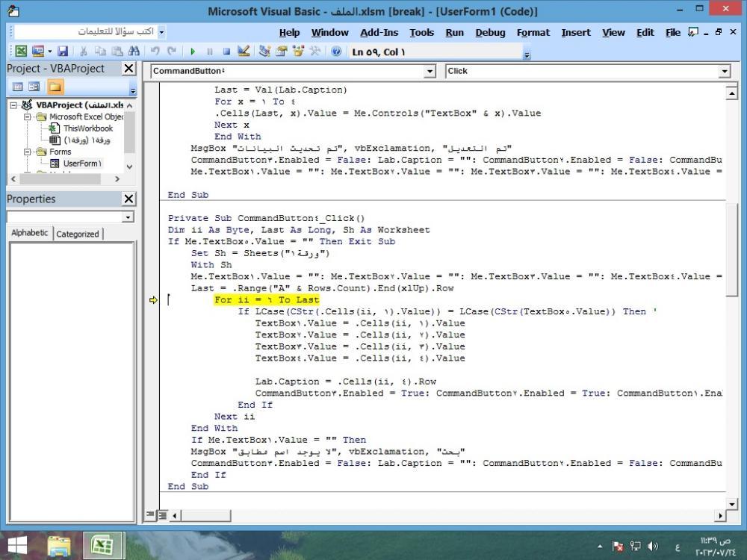Click the highlighted 'For ii = 1 To Last' line
This screenshot has width=747, height=560.
click(x=267, y=300)
